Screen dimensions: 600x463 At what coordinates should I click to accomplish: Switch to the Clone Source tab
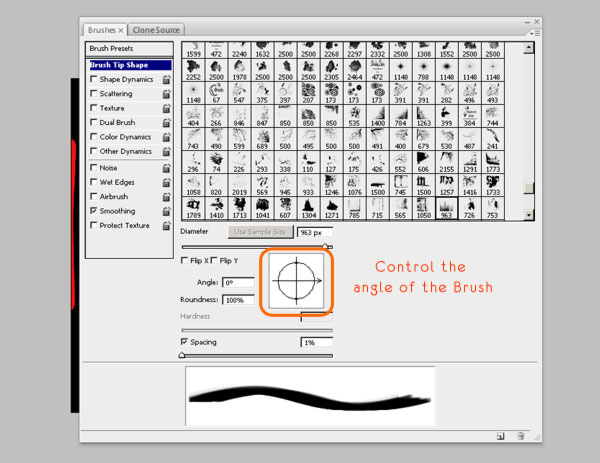pyautogui.click(x=158, y=30)
